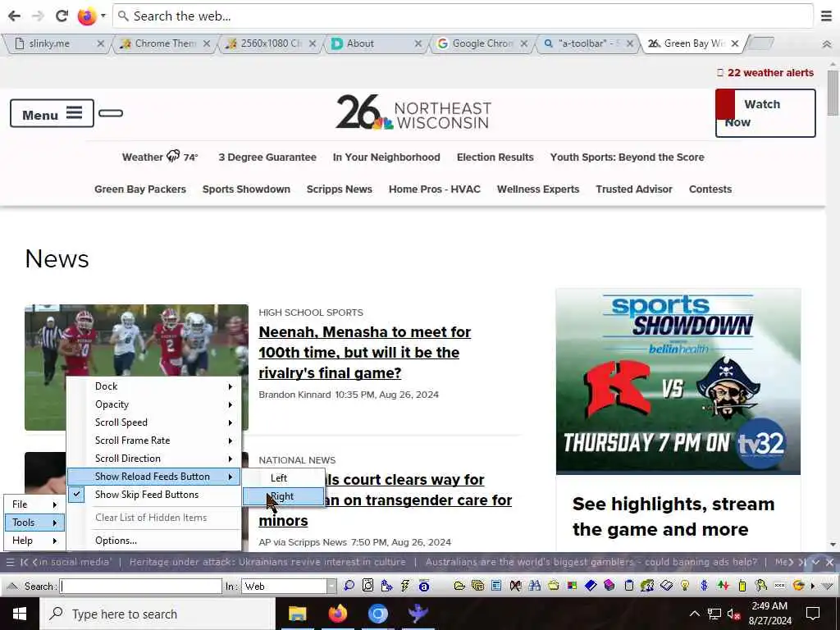Open the browser's main hamburger menu
Image resolution: width=840 pixels, height=630 pixels.
coord(827,16)
